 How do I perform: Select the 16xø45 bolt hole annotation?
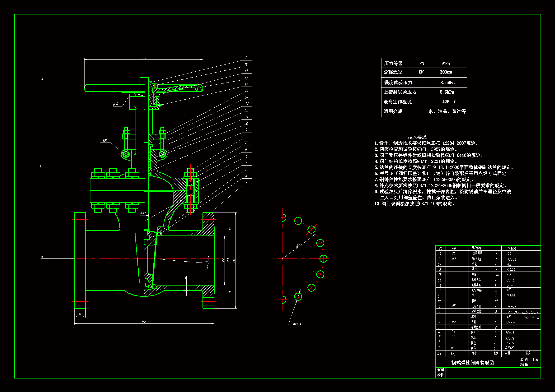297,324
